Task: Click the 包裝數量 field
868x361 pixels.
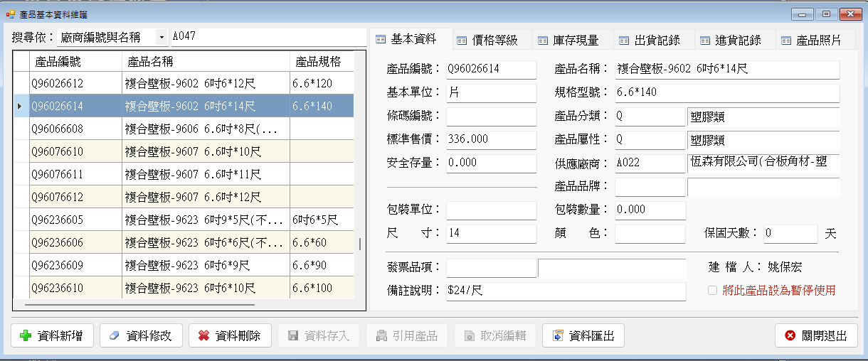Action: click(650, 210)
